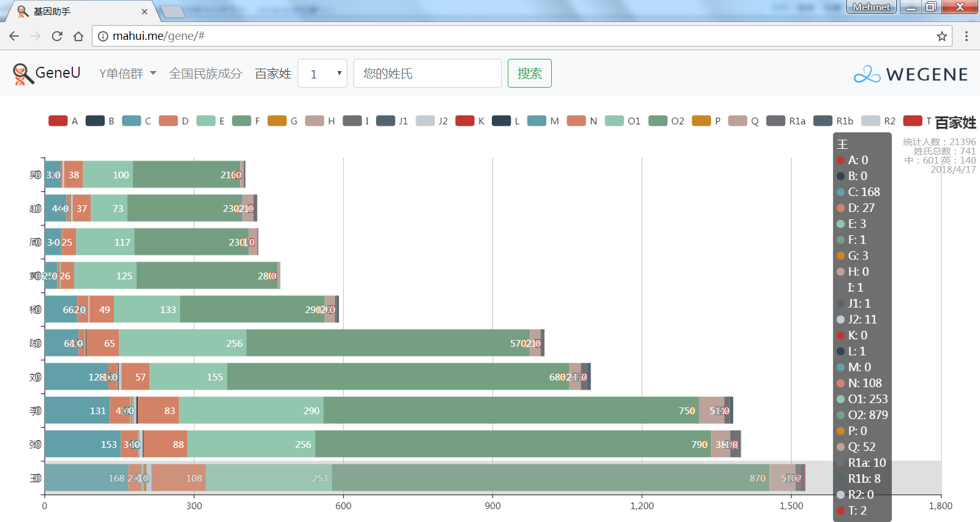The width and height of the screenshot is (980, 522).
Task: View site information icon in address bar
Action: [103, 36]
